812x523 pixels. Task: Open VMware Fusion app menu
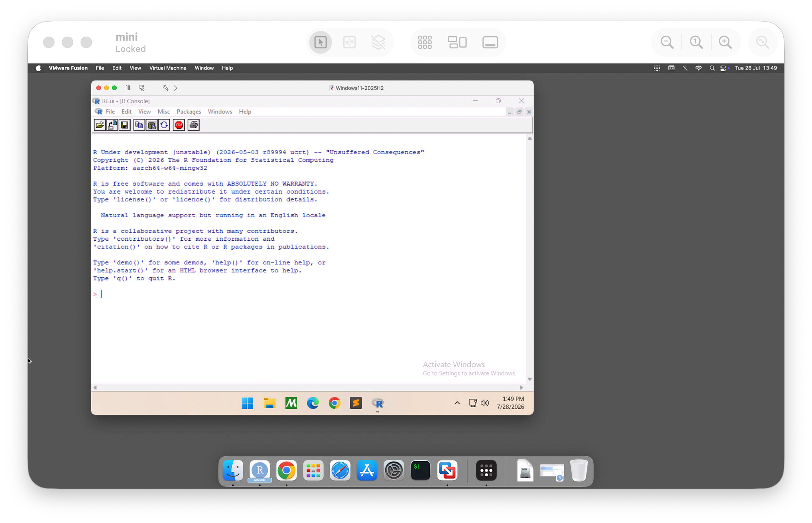[68, 68]
